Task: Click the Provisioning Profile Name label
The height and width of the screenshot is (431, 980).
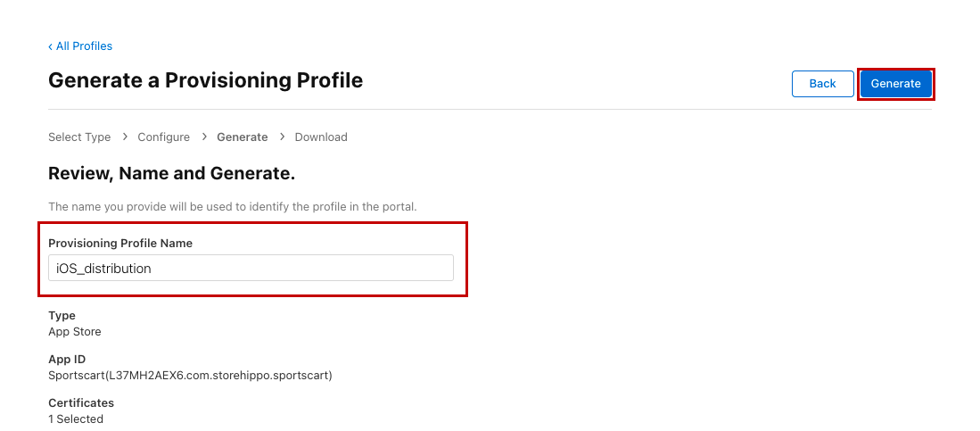Action: click(120, 244)
